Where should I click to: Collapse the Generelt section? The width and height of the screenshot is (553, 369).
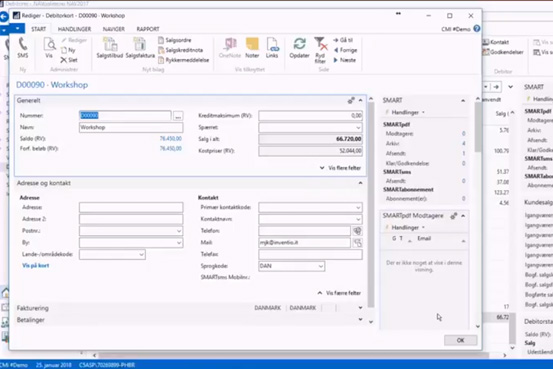coord(360,101)
